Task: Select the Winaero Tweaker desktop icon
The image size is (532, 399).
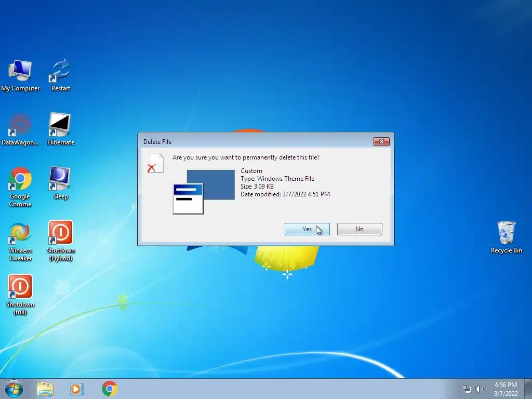Action: tap(20, 242)
